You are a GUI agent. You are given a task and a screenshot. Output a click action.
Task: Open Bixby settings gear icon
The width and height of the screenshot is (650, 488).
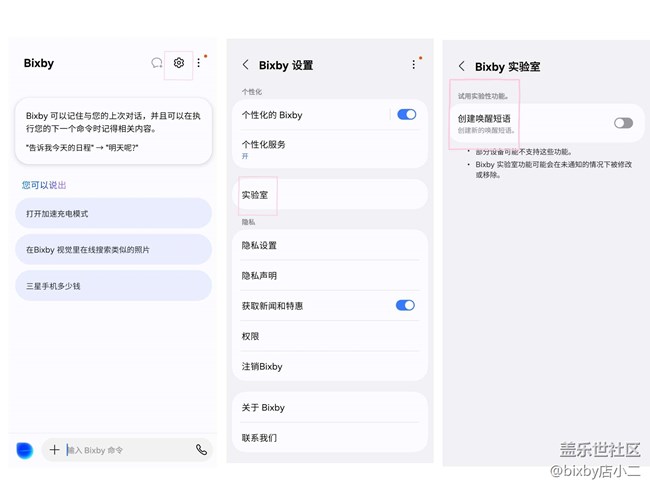pyautogui.click(x=178, y=63)
